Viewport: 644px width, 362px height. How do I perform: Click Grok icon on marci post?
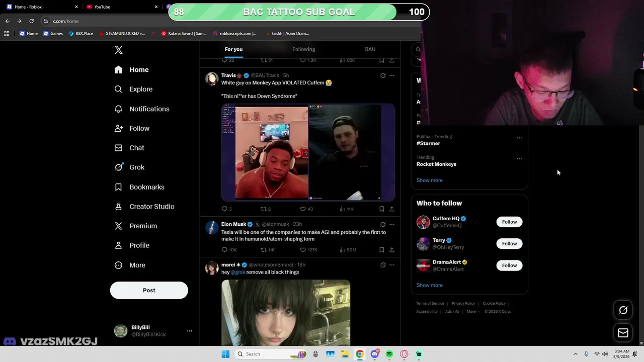pyautogui.click(x=383, y=265)
